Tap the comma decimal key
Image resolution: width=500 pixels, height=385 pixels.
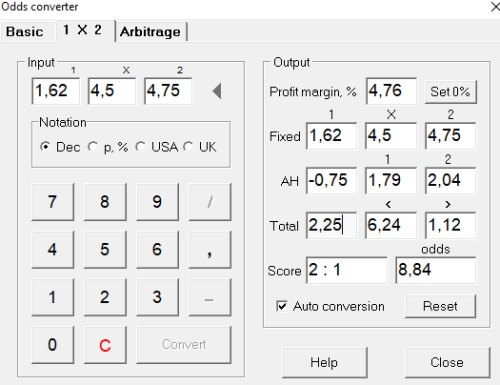pyautogui.click(x=210, y=249)
